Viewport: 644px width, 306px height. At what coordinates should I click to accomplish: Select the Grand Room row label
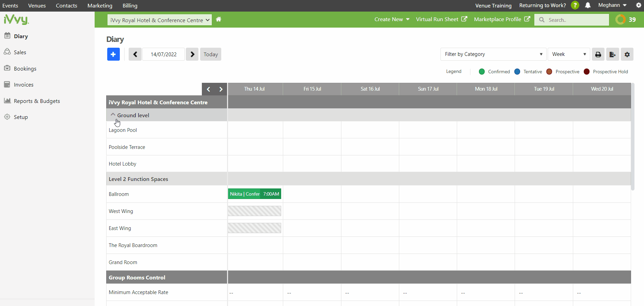pyautogui.click(x=123, y=262)
